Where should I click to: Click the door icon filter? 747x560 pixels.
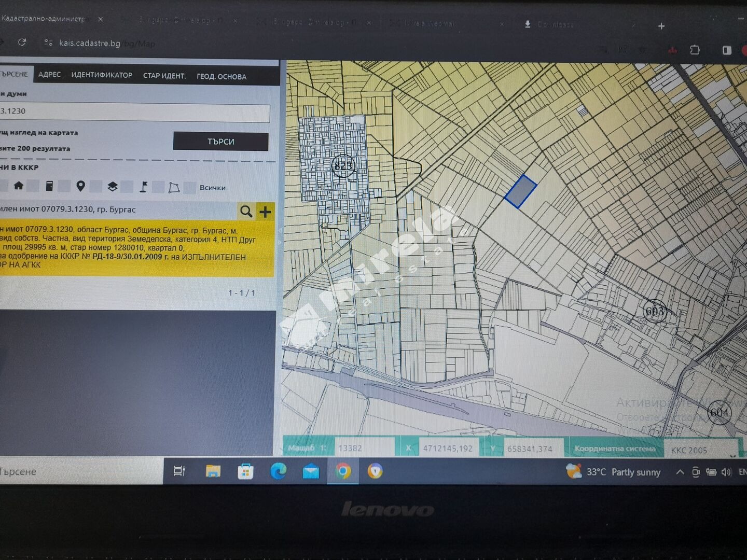click(x=49, y=186)
